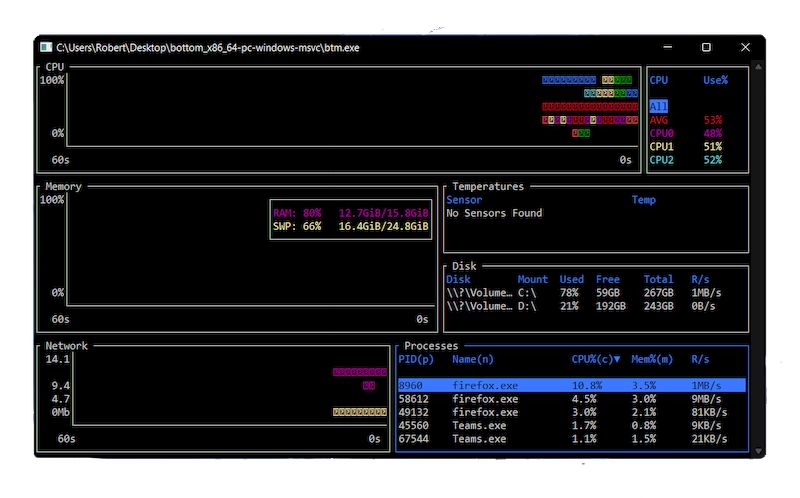Focus the CPU widget title
The width and height of the screenshot is (800, 498).
(55, 67)
